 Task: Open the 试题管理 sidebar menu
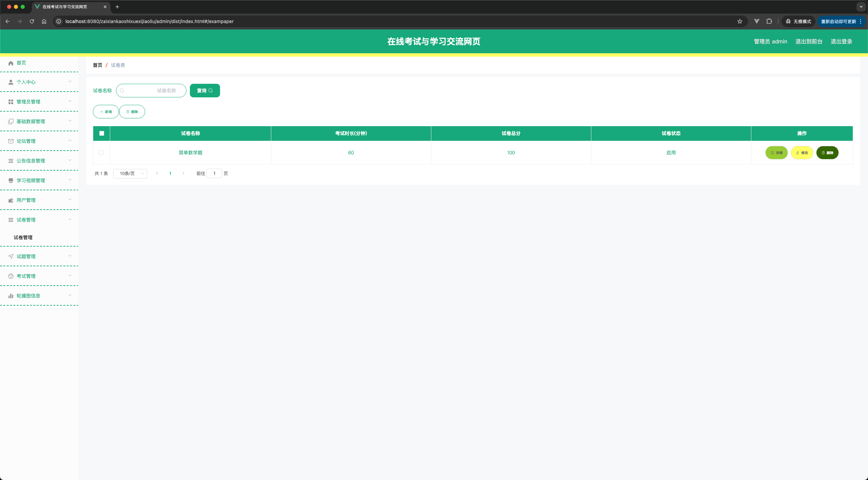[39, 256]
